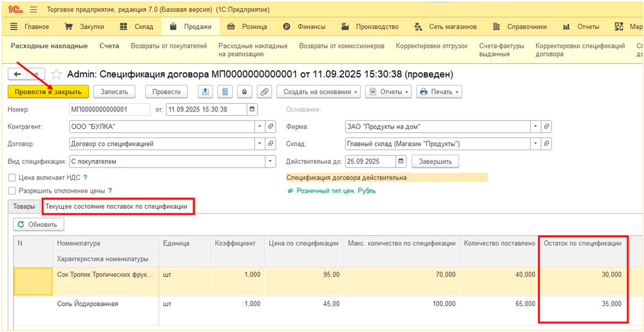Expand the 'Вид спецификации' dropdown
The height and width of the screenshot is (332, 644).
point(260,161)
